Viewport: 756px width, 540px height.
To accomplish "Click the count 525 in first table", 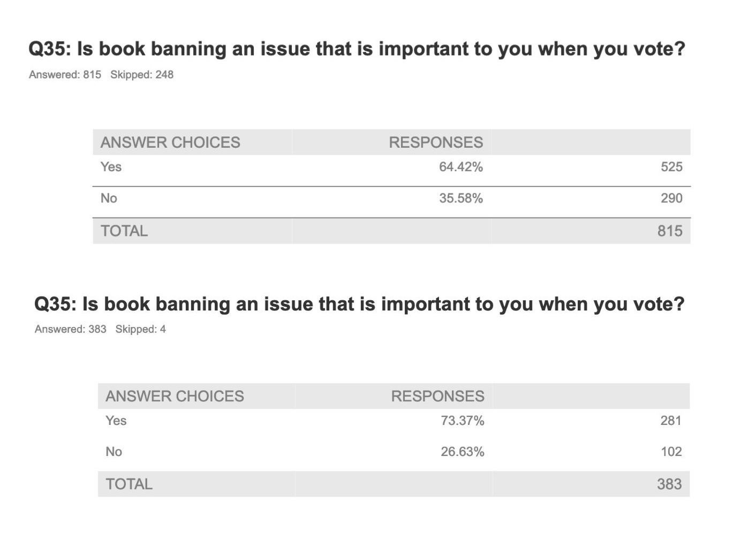I will 671,167.
